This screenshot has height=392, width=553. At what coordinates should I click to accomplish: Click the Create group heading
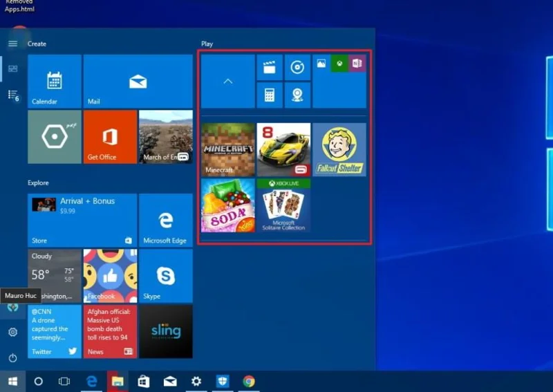coord(37,44)
